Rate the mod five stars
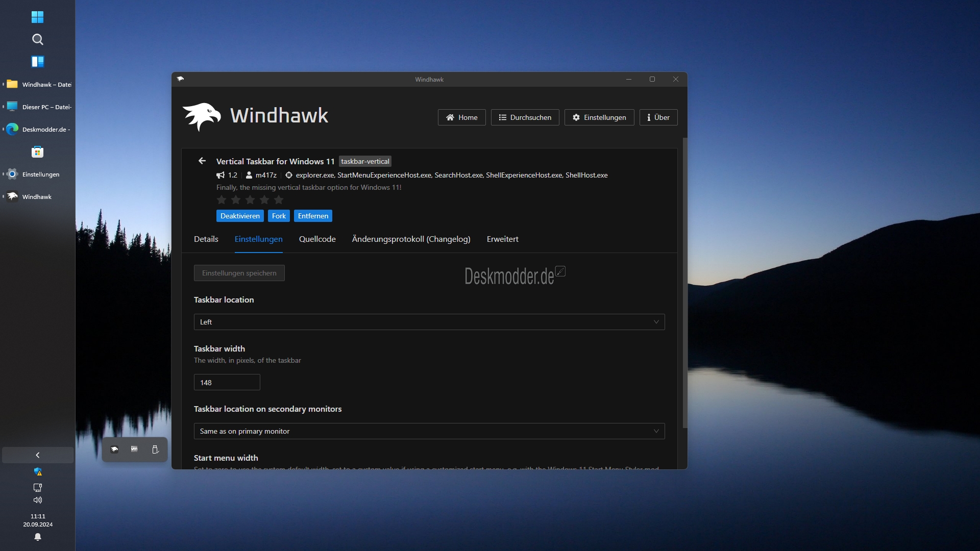This screenshot has height=551, width=980. (x=279, y=199)
